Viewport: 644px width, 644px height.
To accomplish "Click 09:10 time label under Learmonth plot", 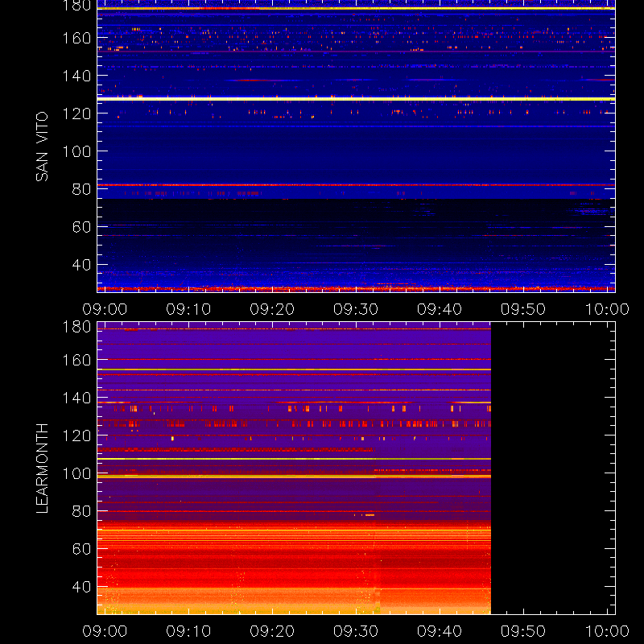I will 188,631.
